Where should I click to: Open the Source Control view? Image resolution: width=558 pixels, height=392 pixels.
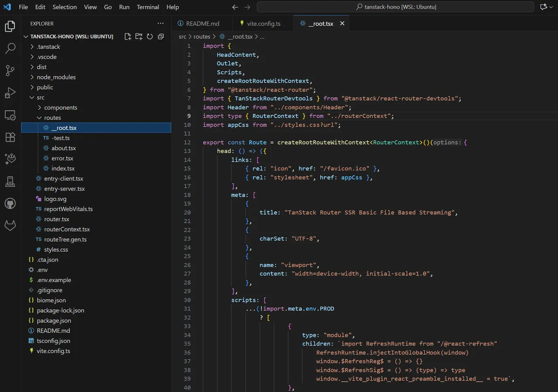click(x=10, y=71)
